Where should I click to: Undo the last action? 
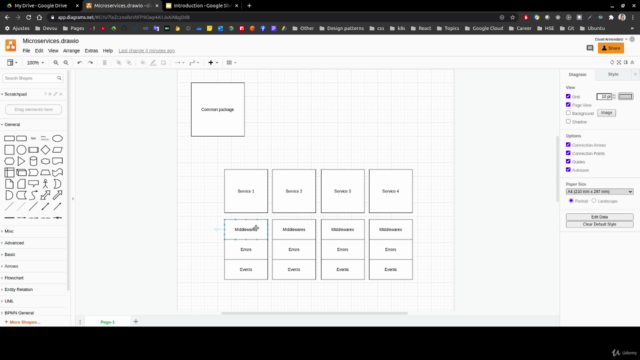tap(80, 62)
